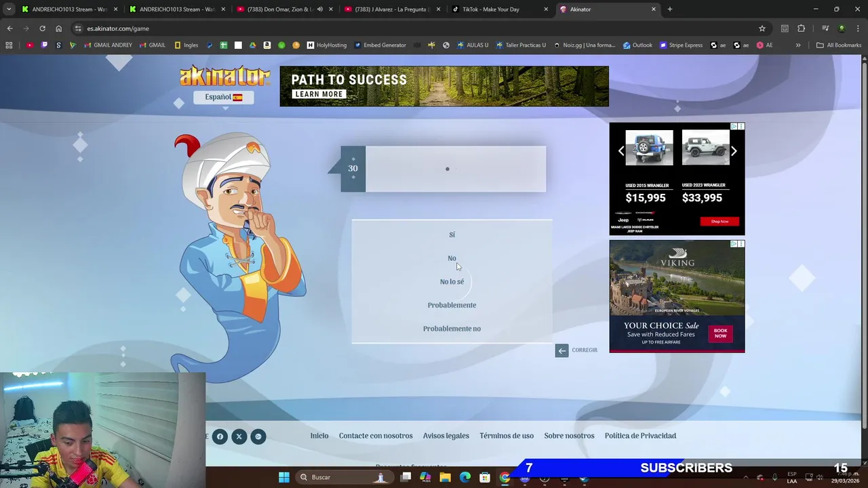Click "Book Now" in the Viking ad
The width and height of the screenshot is (868, 488).
(720, 333)
